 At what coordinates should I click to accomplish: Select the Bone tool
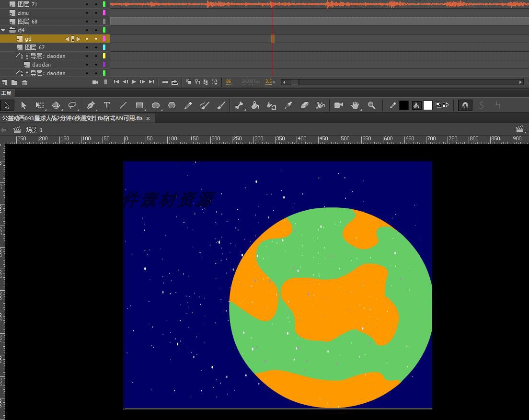(x=239, y=105)
